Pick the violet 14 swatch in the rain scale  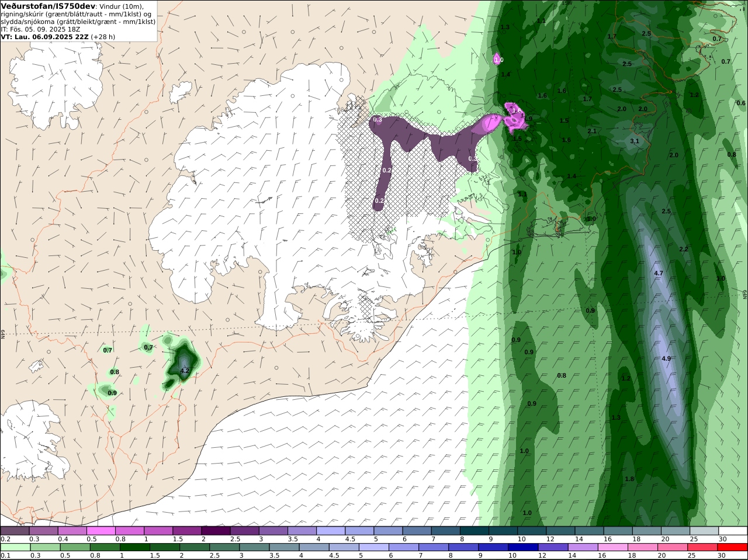(584, 547)
